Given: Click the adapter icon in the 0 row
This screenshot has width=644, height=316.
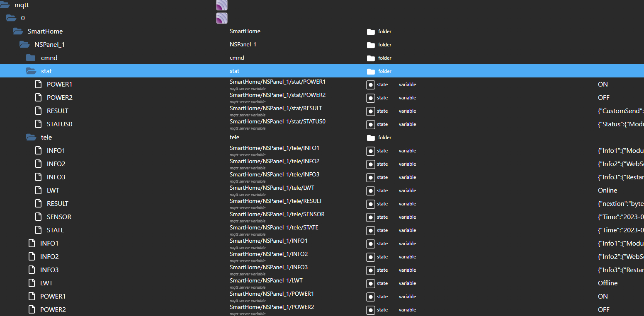Looking at the screenshot, I should pos(222,18).
